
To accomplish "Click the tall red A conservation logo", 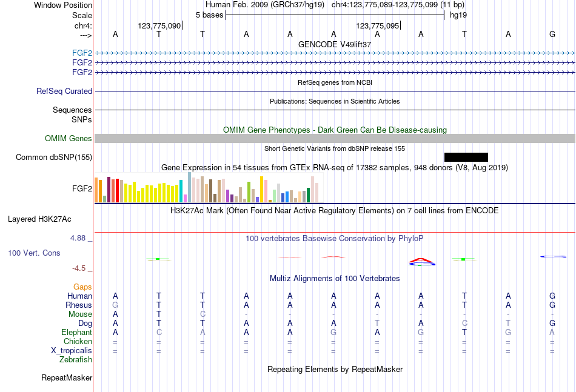I will click(422, 262).
